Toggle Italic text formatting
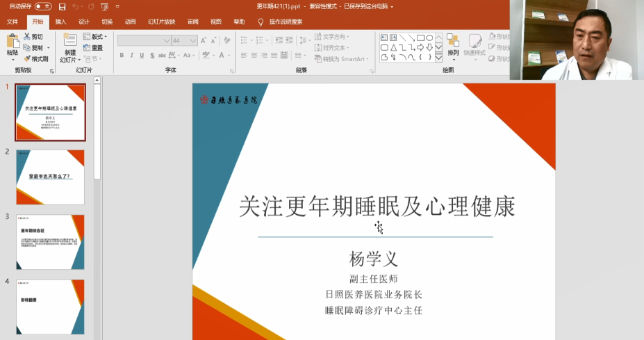Viewport: 644px width, 340px height. point(131,56)
